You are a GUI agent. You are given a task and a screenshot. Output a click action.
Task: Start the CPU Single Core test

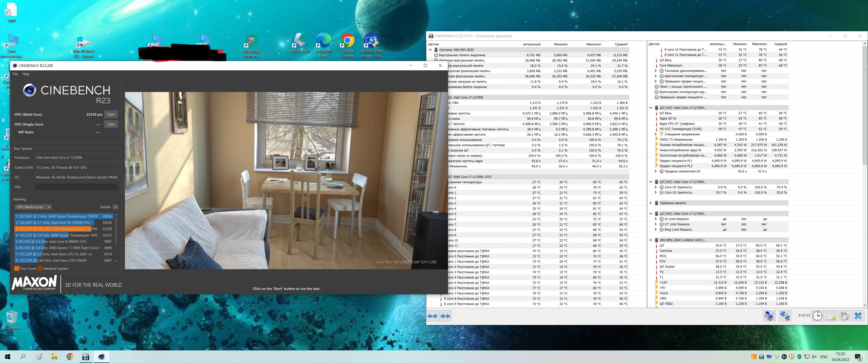tap(111, 124)
